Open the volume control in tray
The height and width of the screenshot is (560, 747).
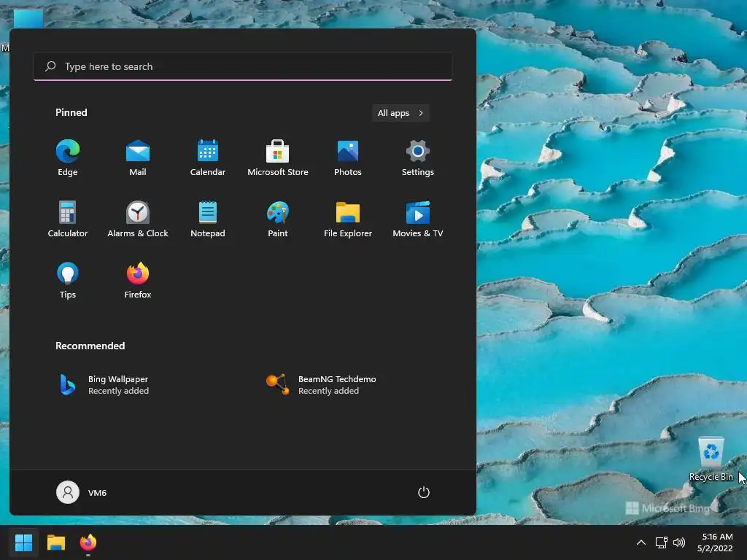coord(679,542)
